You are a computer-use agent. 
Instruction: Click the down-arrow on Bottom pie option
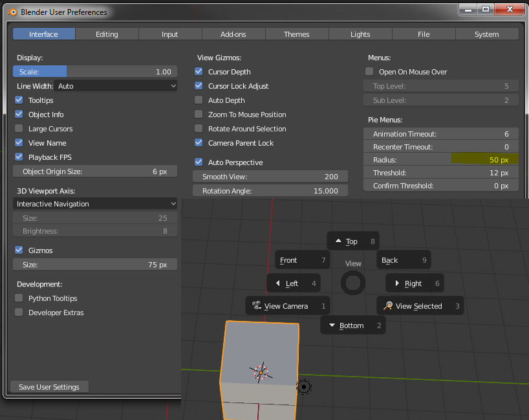tap(332, 325)
